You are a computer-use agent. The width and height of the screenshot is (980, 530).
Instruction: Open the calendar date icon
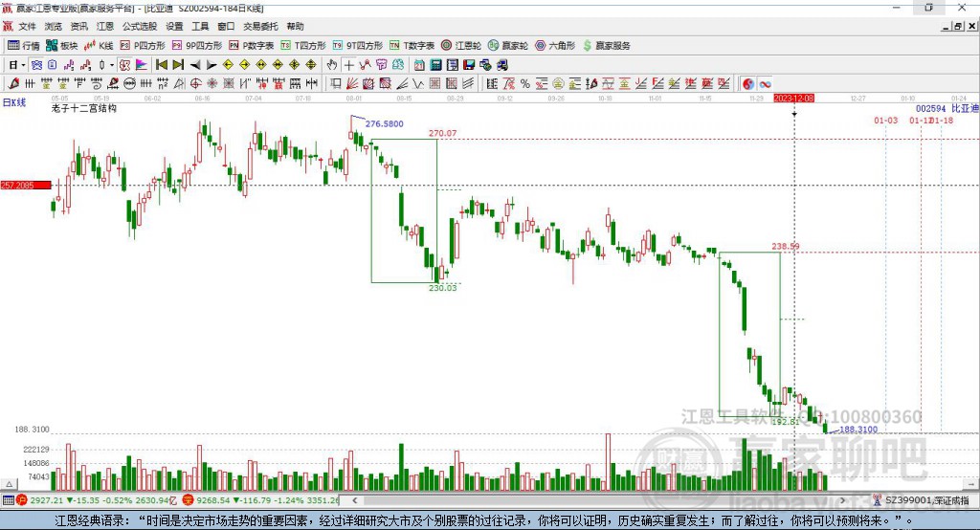[x=419, y=65]
